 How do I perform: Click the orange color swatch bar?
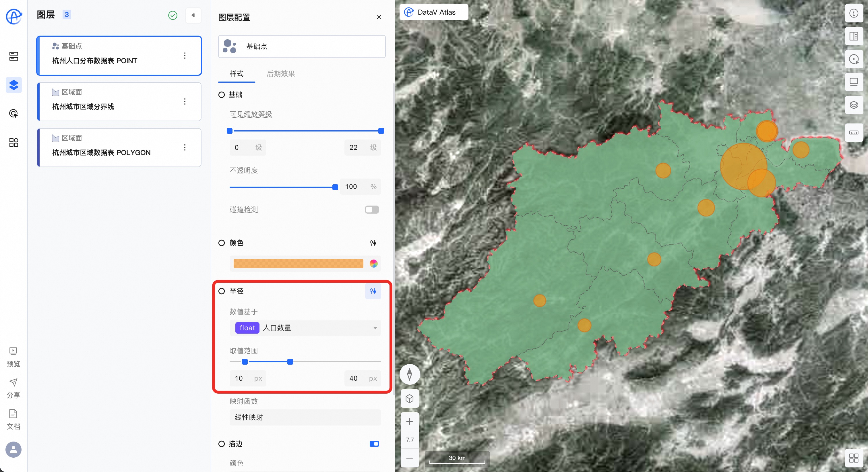tap(298, 264)
